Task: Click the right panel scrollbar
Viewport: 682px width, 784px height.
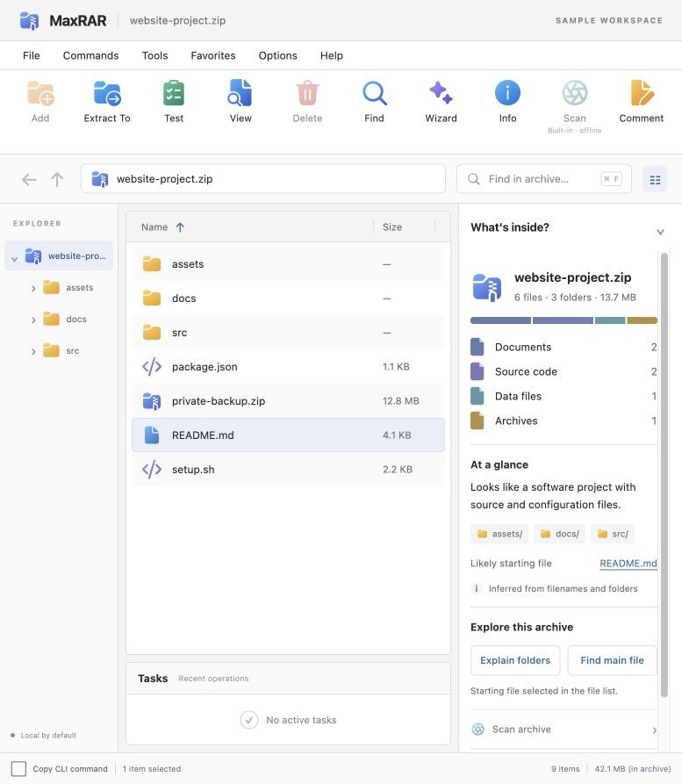Action: tap(664, 475)
